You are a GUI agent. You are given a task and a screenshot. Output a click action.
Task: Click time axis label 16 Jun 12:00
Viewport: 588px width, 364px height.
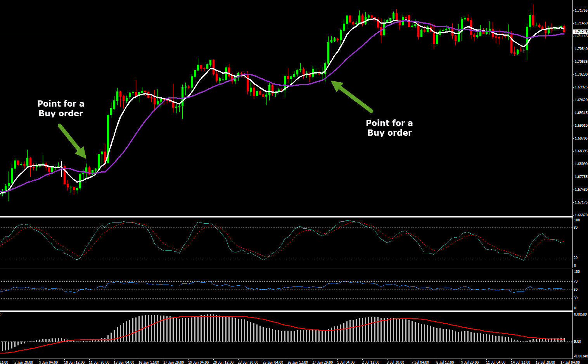tap(149, 362)
